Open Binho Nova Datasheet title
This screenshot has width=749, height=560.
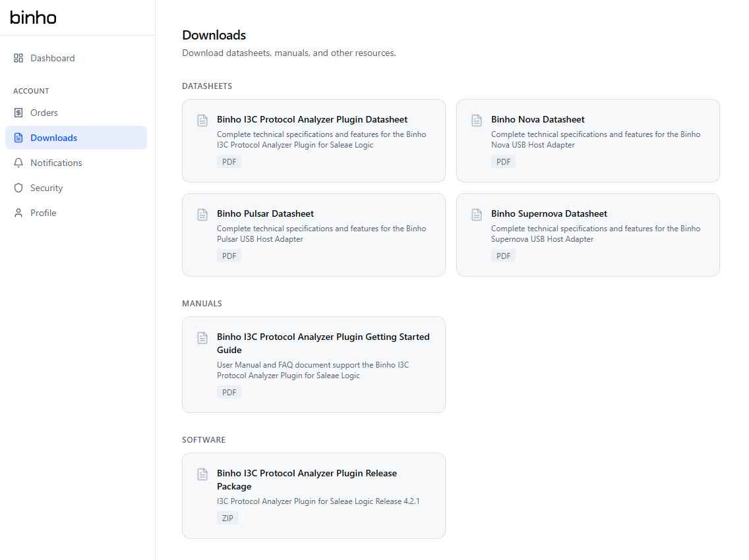[537, 119]
